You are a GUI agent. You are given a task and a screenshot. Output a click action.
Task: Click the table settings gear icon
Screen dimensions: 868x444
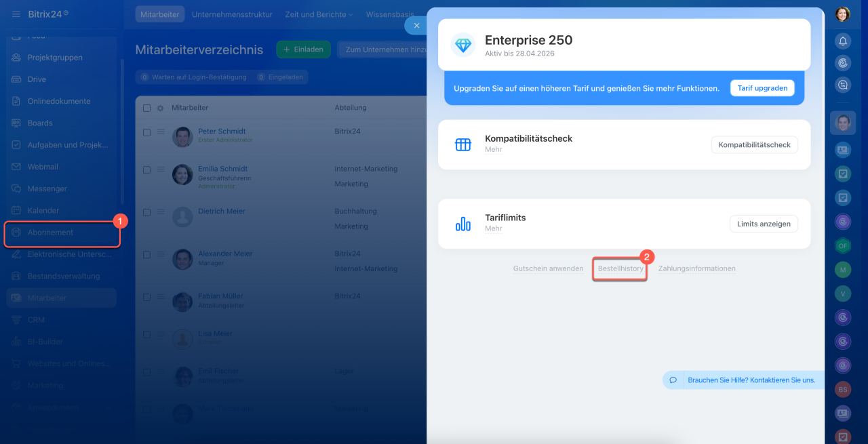161,108
